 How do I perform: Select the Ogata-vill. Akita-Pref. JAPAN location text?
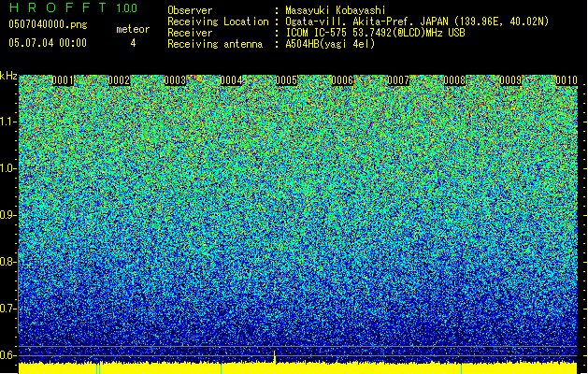tap(417, 22)
